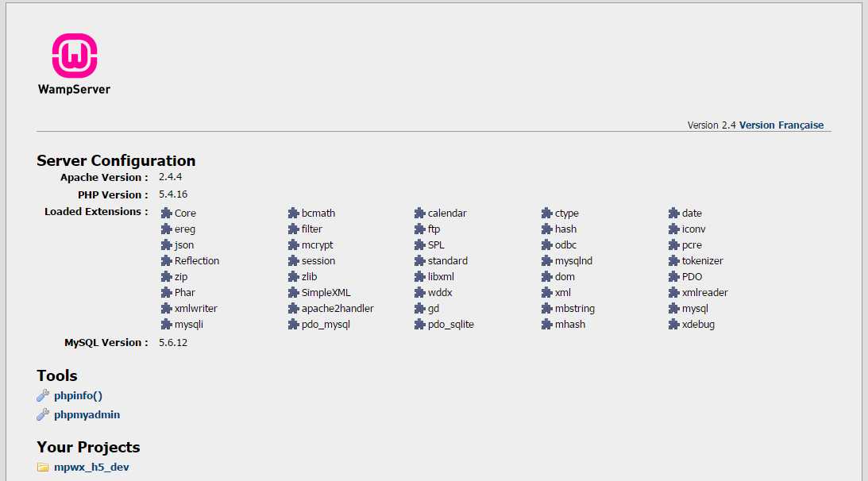Click the puzzle icon next to xmlwriter
Image resolution: width=868 pixels, height=481 pixels.
pos(166,309)
